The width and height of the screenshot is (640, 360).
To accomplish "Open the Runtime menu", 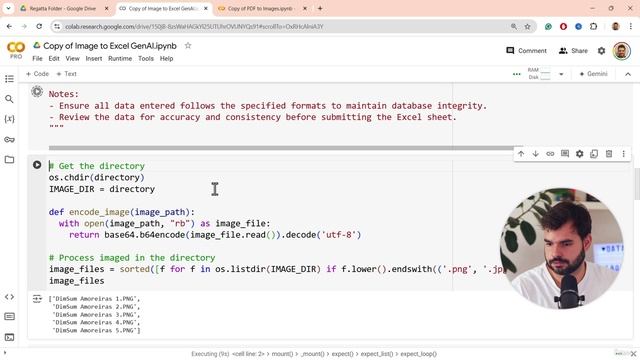I will (120, 58).
